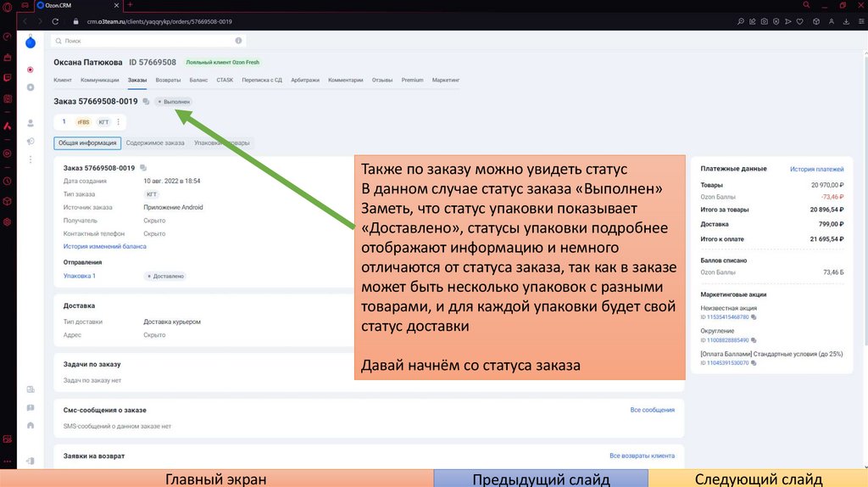
Task: Go back with browser back arrow
Action: (25, 21)
